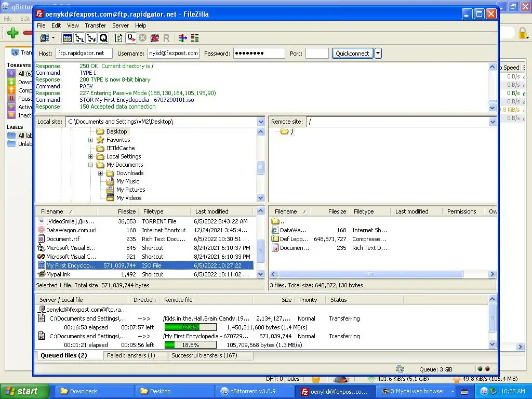This screenshot has height=399, width=532.
Task: Expand the Favorites tree node
Action: (90, 140)
